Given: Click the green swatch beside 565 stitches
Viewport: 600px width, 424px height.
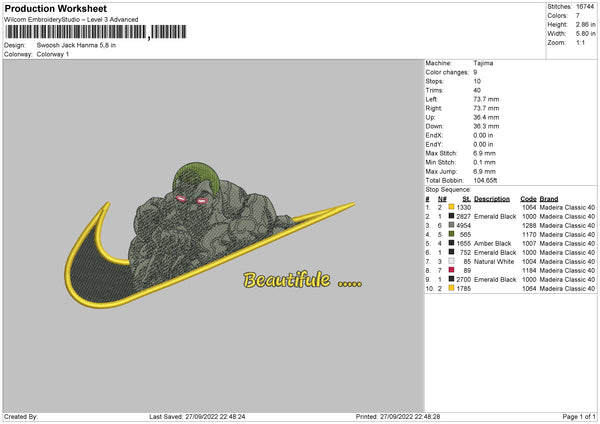Looking at the screenshot, I should point(452,234).
